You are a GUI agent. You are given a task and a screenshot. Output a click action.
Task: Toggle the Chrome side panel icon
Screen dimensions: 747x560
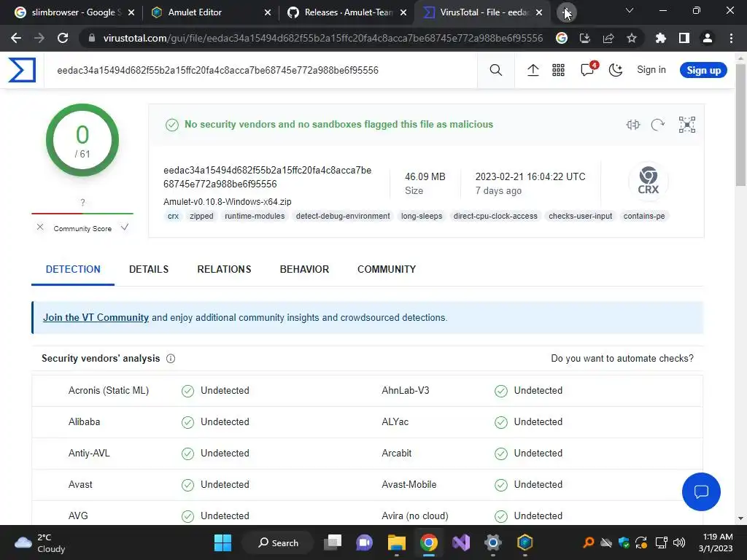(684, 38)
